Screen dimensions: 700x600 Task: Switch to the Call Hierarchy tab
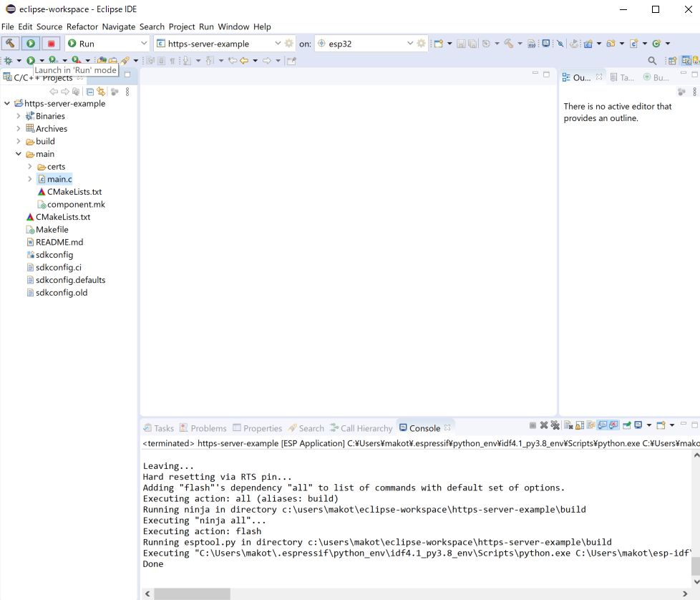[361, 428]
